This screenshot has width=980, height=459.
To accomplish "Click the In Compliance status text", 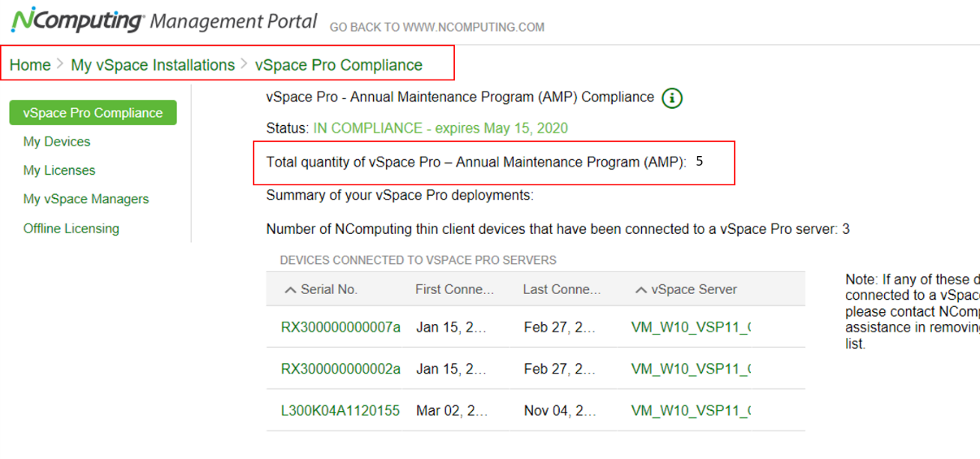I will 441,128.
